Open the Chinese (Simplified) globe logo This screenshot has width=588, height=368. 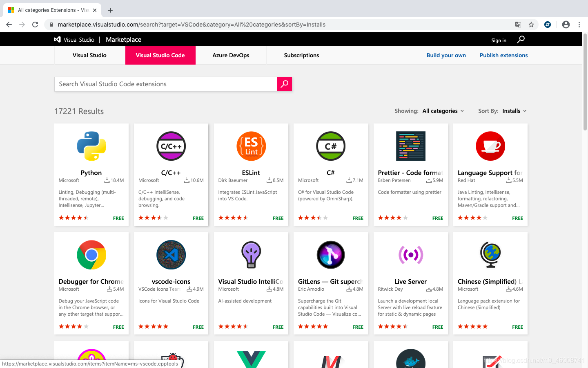pos(490,255)
